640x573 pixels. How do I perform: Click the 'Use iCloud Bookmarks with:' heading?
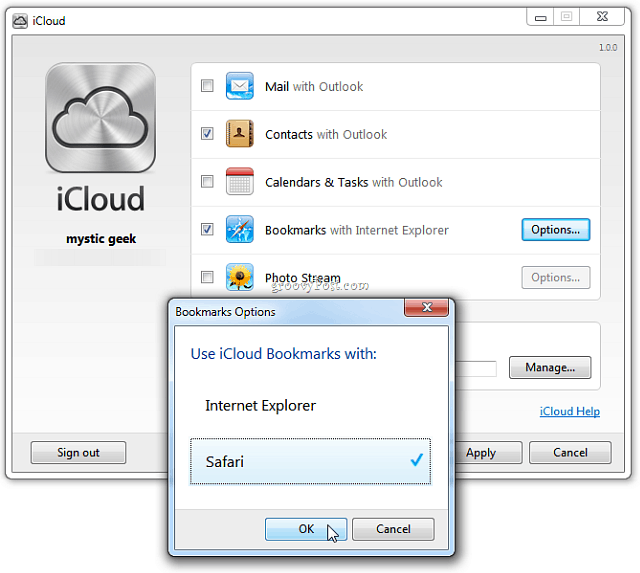pos(284,354)
